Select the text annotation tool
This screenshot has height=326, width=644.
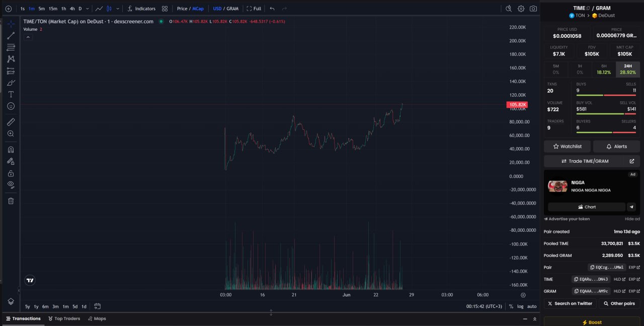click(x=11, y=94)
